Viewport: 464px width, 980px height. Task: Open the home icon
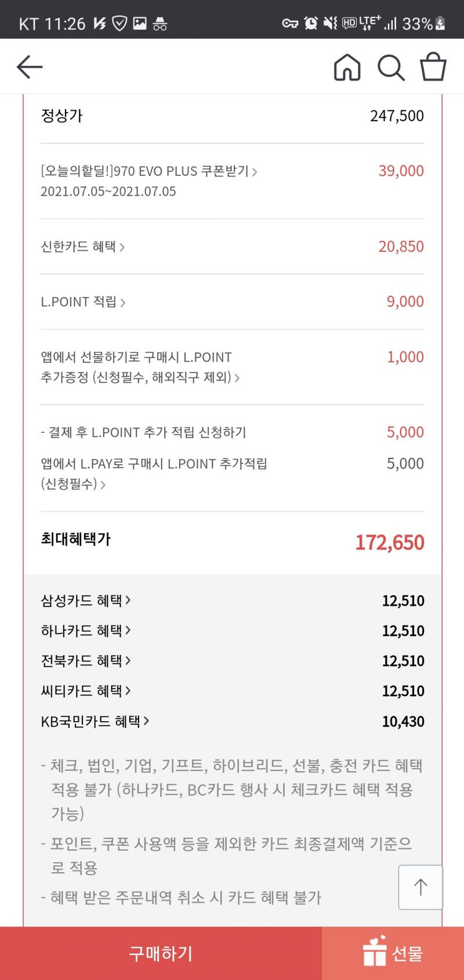tap(347, 67)
